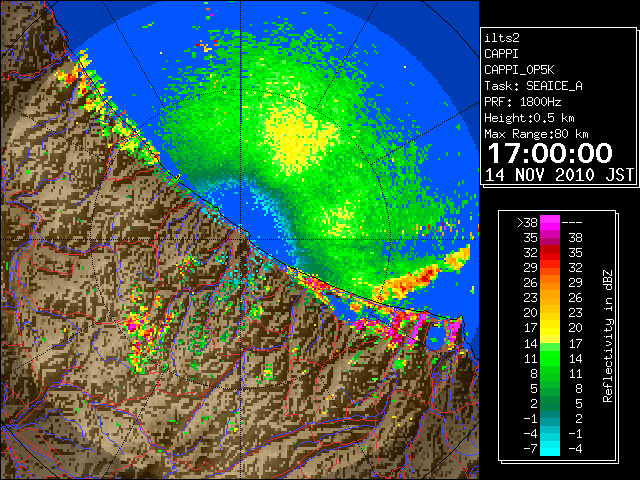
Task: Click the "-7" legend label
Action: [530, 449]
